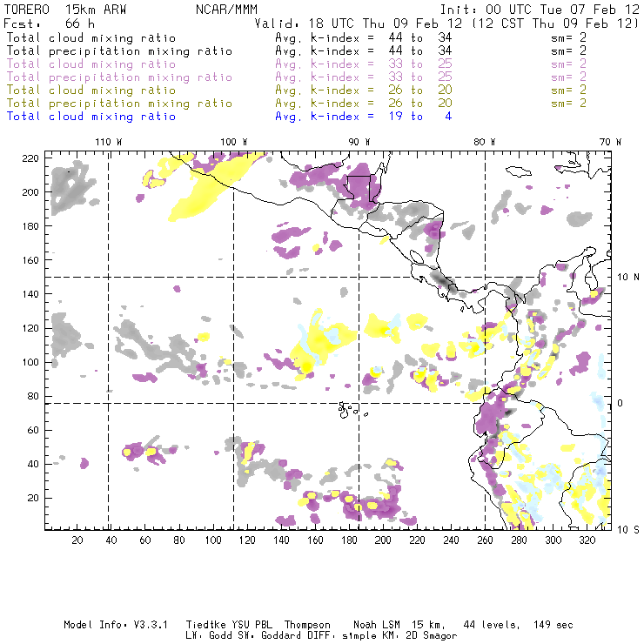Click the "Noah LSM" label
This screenshot has width=644, height=644.
(377, 625)
